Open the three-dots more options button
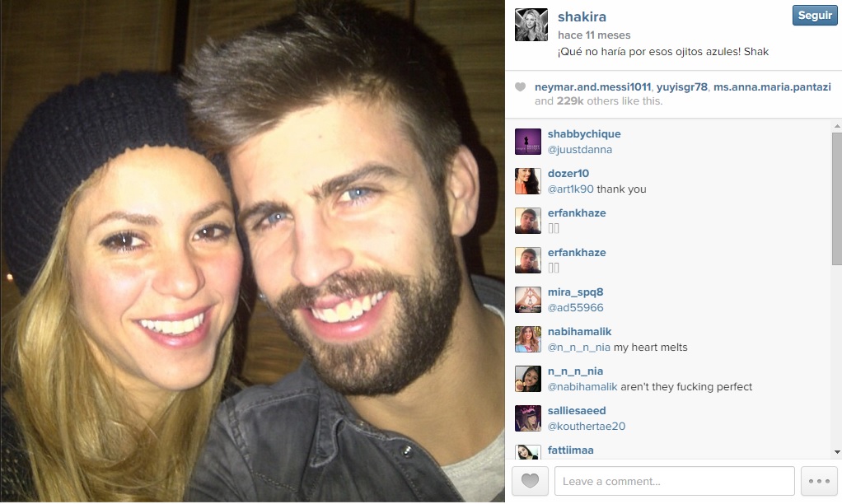Image resolution: width=842 pixels, height=504 pixels. click(819, 481)
